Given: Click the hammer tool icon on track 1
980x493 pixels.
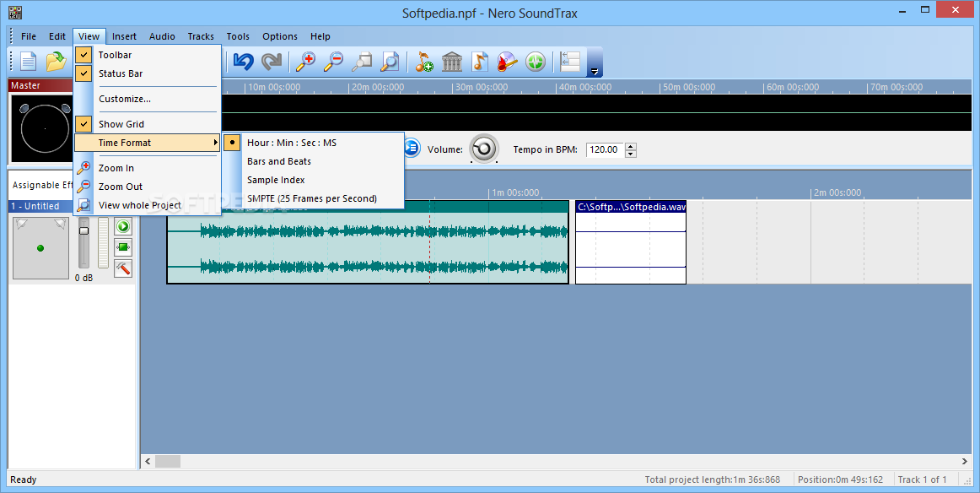Looking at the screenshot, I should tap(123, 268).
